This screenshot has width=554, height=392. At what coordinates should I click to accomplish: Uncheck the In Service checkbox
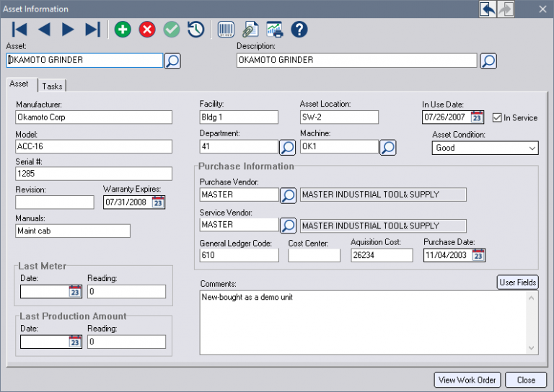pyautogui.click(x=497, y=117)
